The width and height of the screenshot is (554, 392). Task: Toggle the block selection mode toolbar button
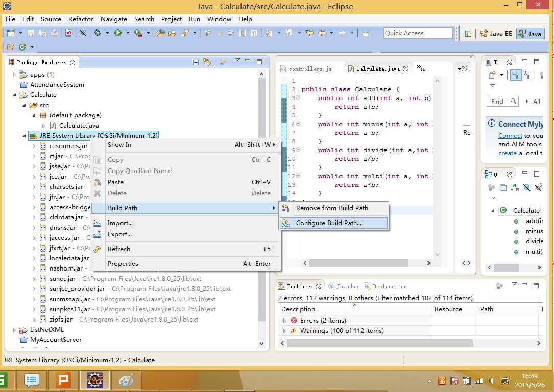point(243,33)
